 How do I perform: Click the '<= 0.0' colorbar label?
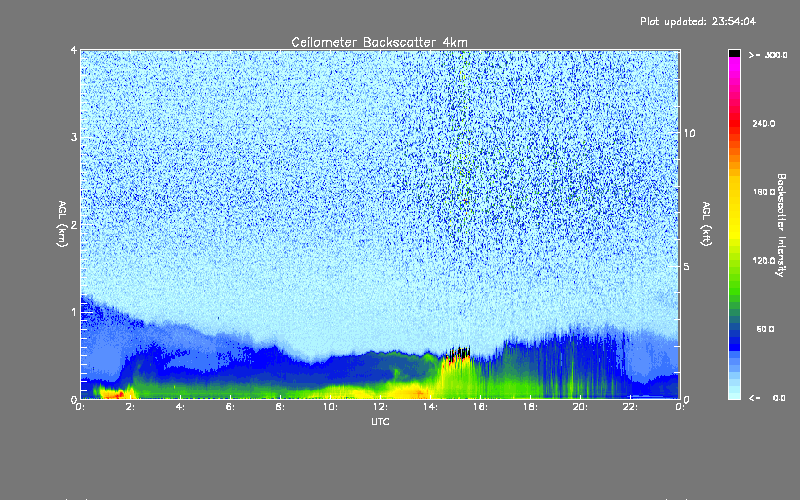tap(767, 398)
